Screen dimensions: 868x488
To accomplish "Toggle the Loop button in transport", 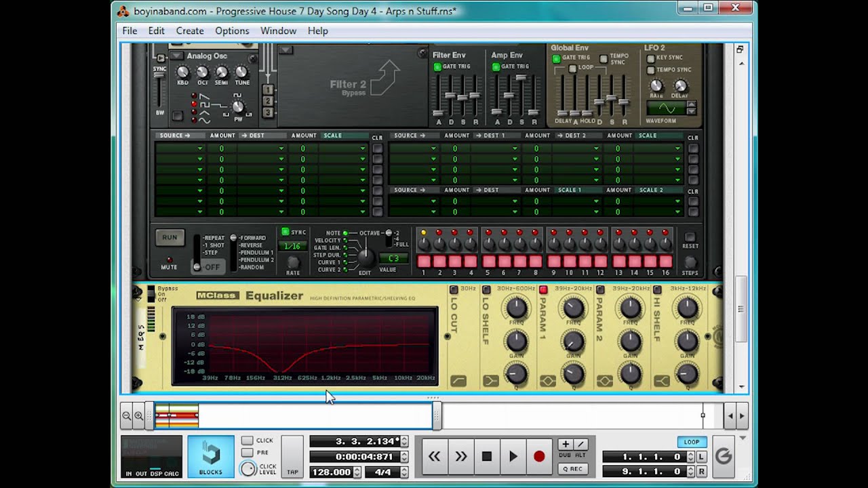I will 692,442.
